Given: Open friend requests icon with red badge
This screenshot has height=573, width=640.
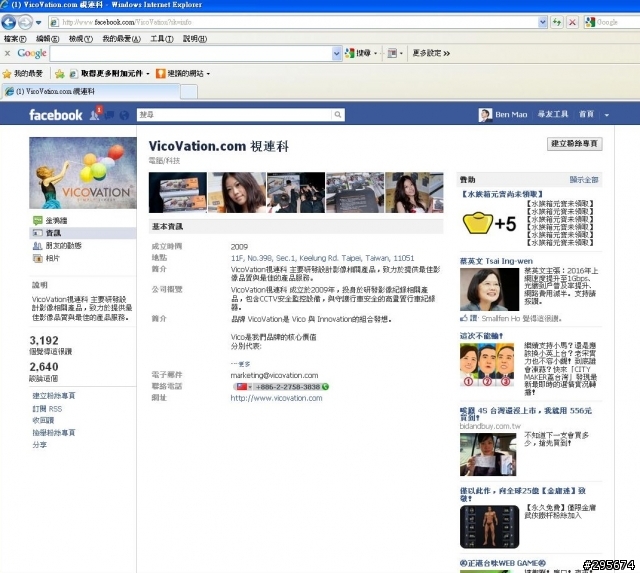Looking at the screenshot, I should 96,114.
